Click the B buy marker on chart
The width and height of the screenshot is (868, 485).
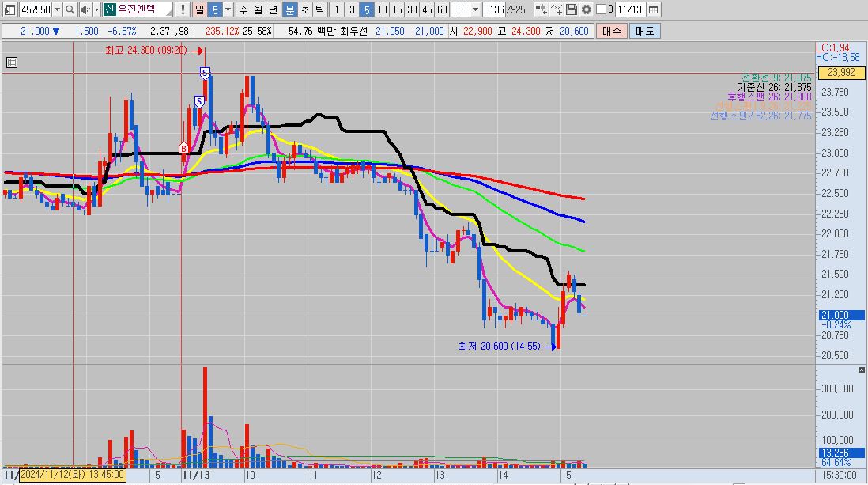coord(183,148)
